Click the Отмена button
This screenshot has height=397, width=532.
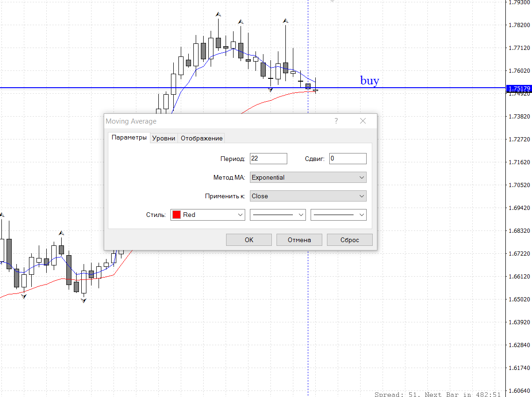click(299, 240)
